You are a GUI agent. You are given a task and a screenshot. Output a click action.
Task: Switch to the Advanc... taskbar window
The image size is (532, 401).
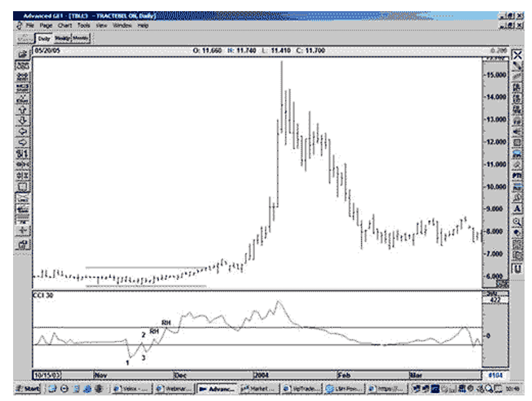[217, 389]
